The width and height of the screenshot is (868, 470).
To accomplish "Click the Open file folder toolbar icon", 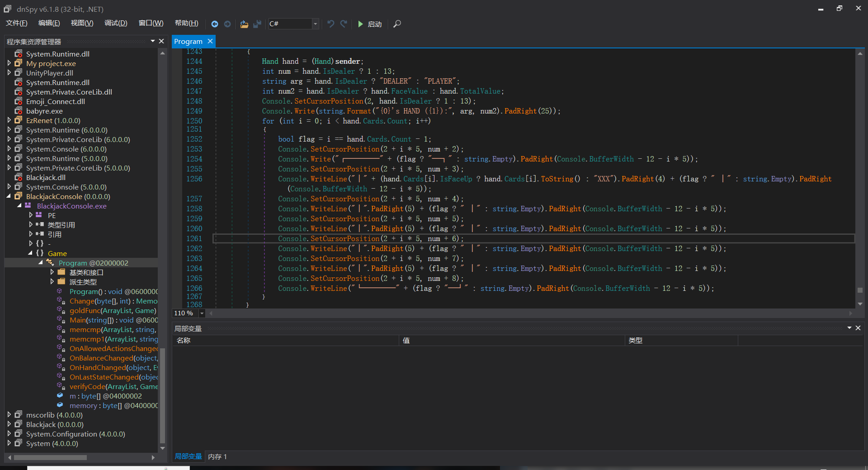I will (x=244, y=24).
